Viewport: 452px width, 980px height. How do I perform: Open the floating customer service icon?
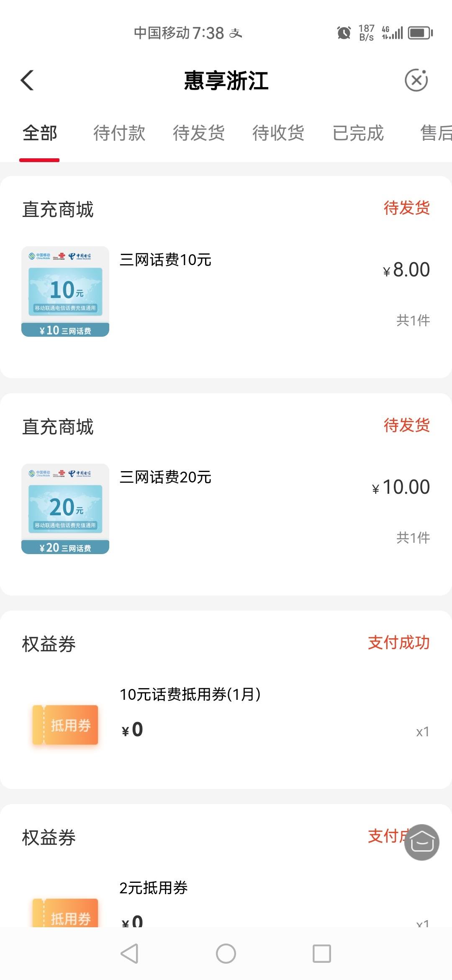422,842
